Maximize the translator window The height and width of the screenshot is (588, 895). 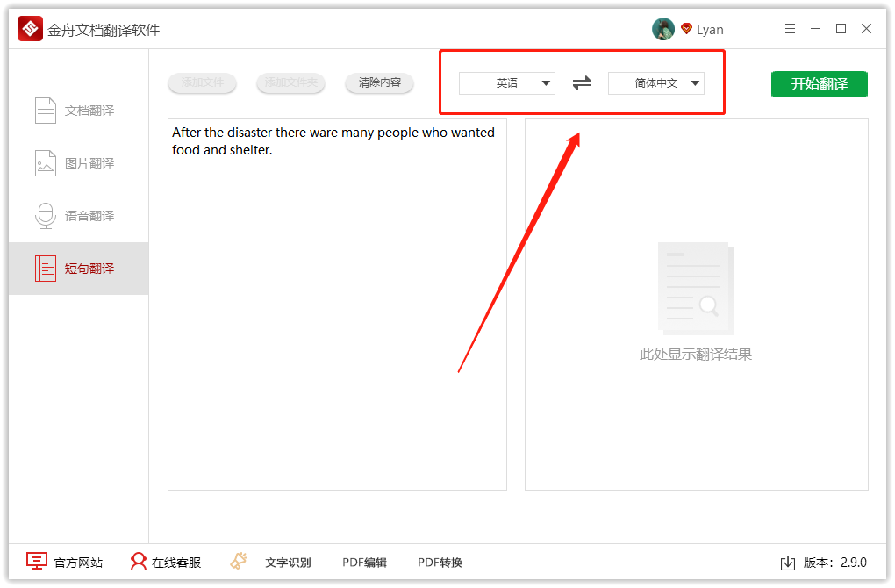point(841,29)
